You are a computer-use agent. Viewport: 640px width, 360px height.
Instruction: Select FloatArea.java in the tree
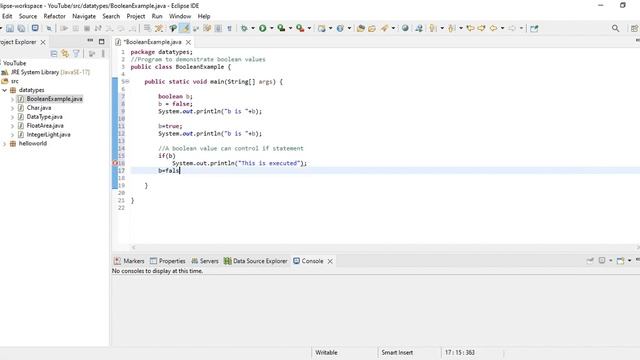pos(45,126)
